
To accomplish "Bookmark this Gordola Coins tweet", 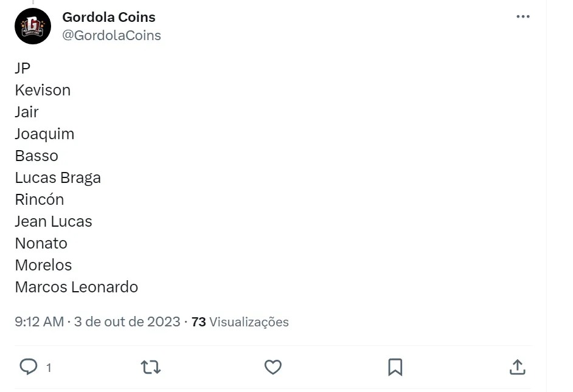I will (x=395, y=366).
